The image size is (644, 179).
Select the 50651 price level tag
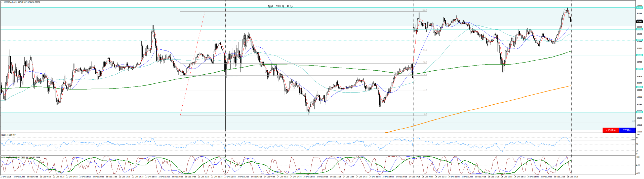(639, 29)
